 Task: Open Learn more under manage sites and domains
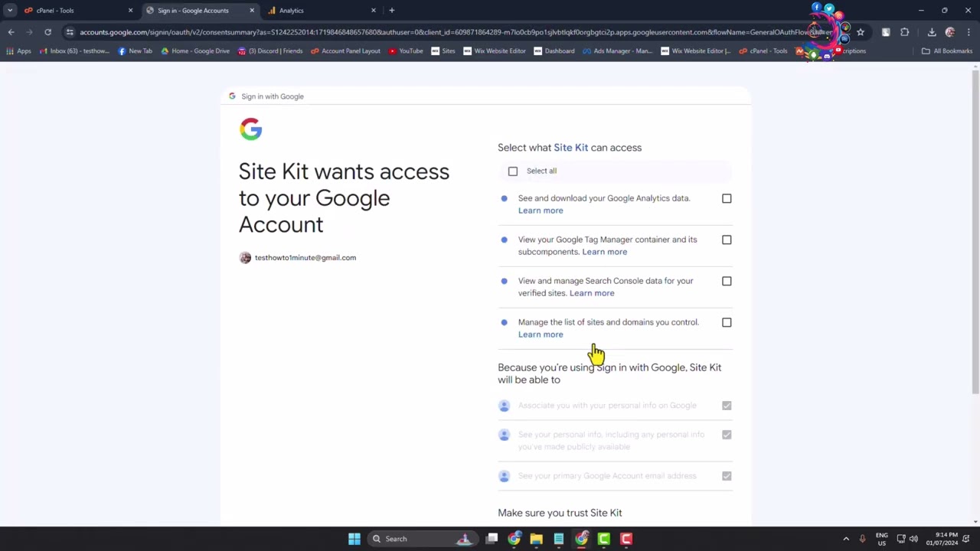tap(541, 334)
